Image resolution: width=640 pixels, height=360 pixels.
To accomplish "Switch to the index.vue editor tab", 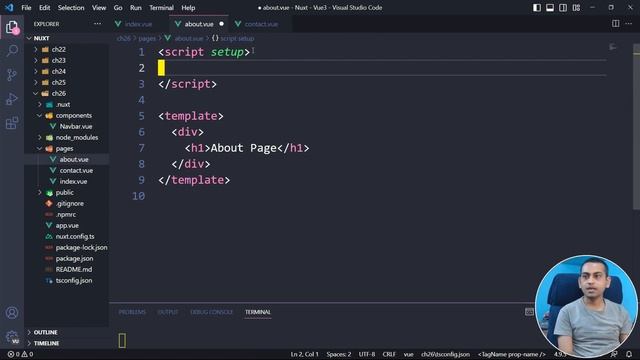I will click(138, 24).
